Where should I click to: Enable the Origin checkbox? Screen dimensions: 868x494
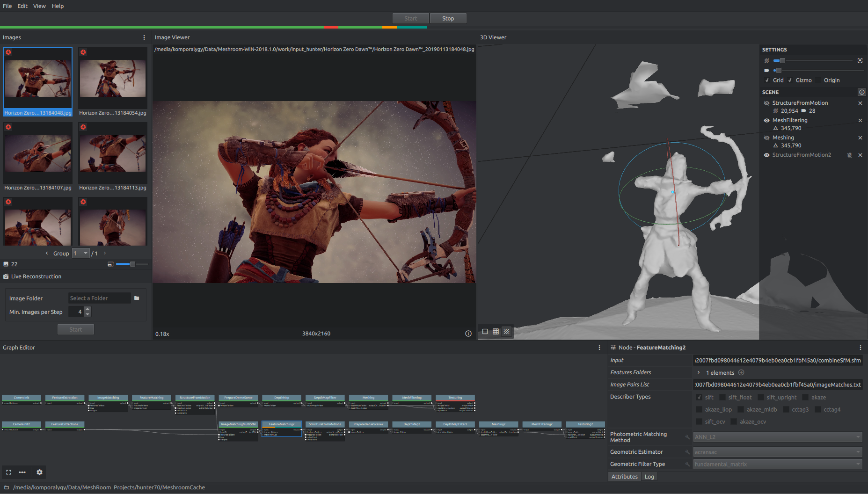tap(818, 80)
